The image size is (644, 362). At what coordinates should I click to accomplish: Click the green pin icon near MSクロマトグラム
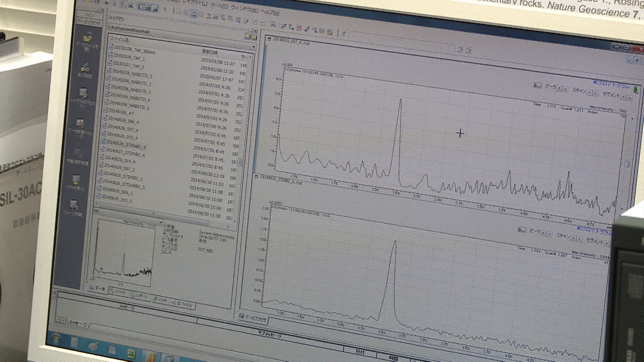coord(635,90)
